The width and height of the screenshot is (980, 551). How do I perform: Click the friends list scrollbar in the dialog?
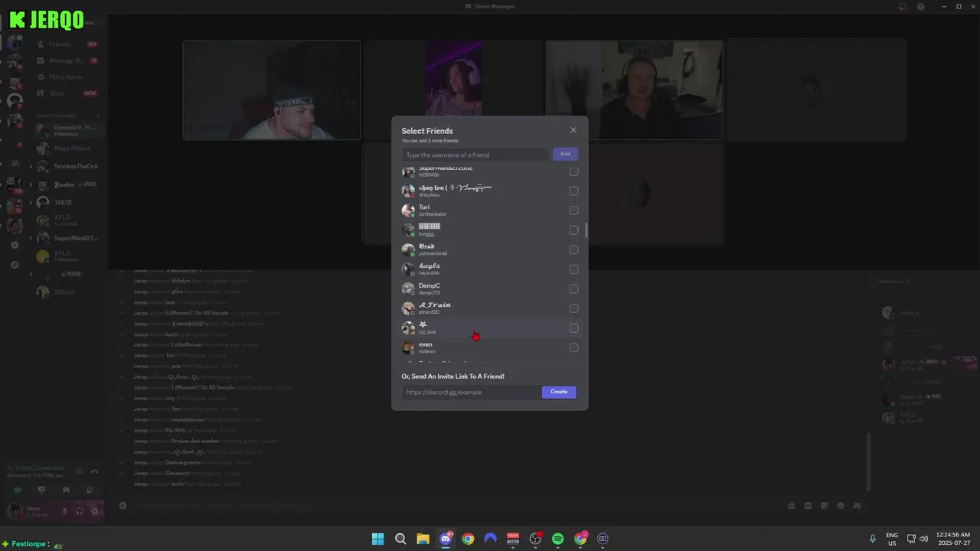(x=586, y=230)
